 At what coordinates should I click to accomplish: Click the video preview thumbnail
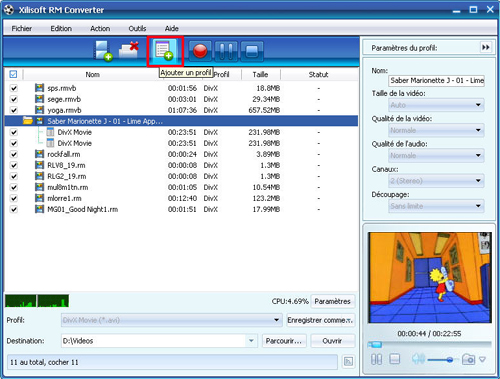(x=430, y=277)
